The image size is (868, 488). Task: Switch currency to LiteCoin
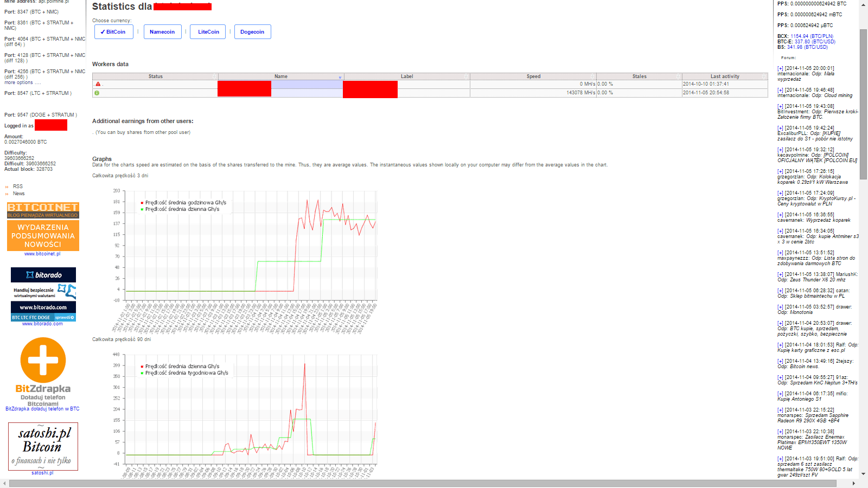coord(208,32)
